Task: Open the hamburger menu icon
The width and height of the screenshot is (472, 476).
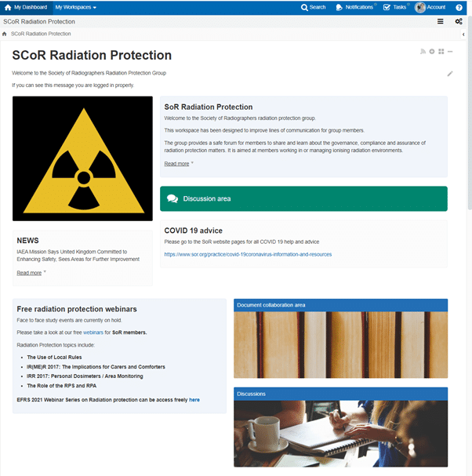Action: point(441,21)
